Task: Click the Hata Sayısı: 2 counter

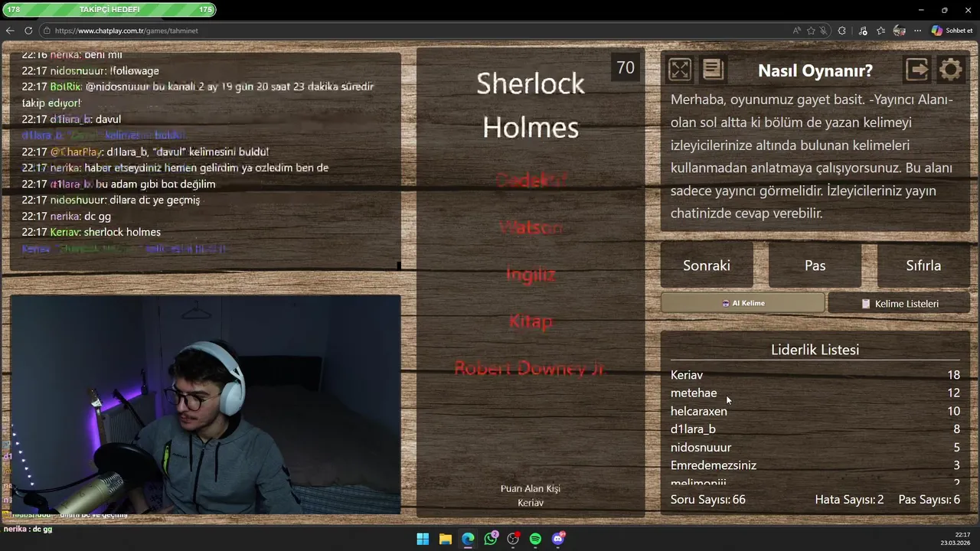Action: (x=849, y=500)
